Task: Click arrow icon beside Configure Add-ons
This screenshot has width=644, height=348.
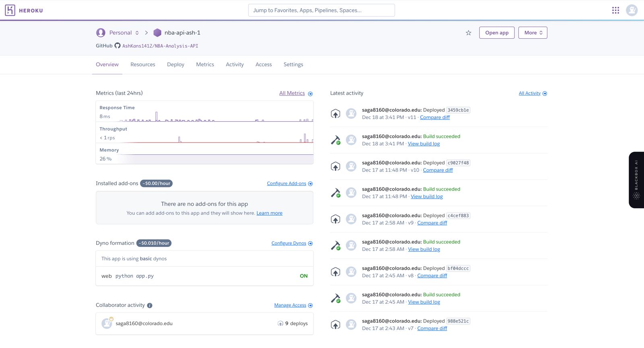Action: coord(310,184)
